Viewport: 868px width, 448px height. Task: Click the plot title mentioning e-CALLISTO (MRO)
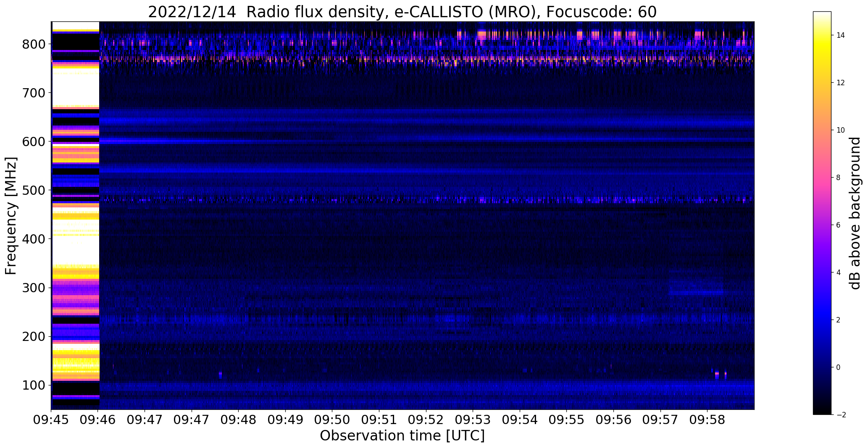pyautogui.click(x=402, y=12)
